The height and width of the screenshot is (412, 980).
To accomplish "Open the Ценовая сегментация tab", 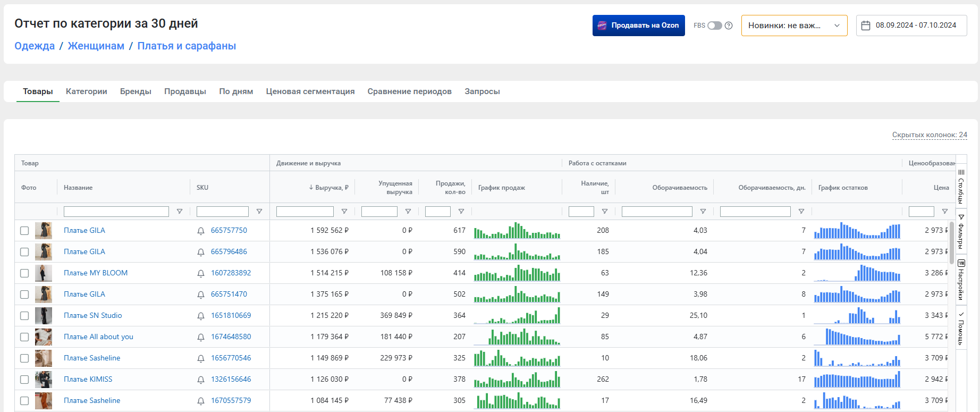I will tap(310, 91).
